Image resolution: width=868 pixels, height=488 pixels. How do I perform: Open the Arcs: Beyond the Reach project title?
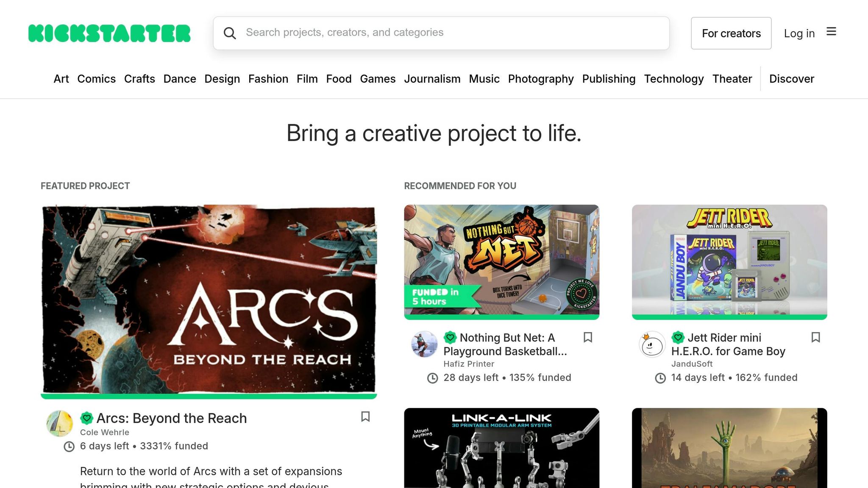point(171,418)
